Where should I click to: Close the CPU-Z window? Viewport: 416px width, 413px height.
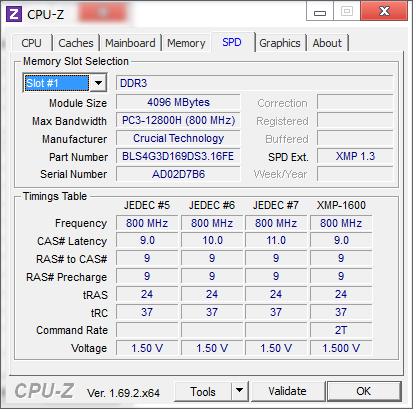coord(384,11)
